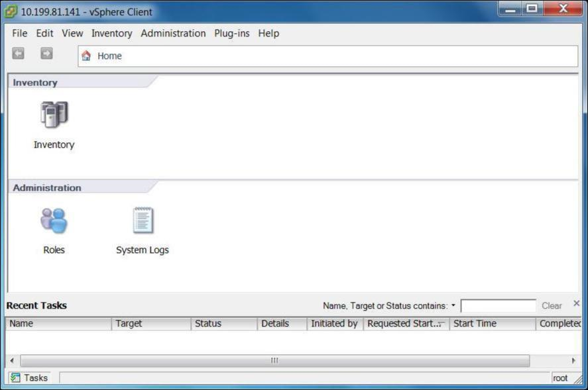Click the Forward navigation arrow
This screenshot has height=390, width=588.
[x=46, y=54]
